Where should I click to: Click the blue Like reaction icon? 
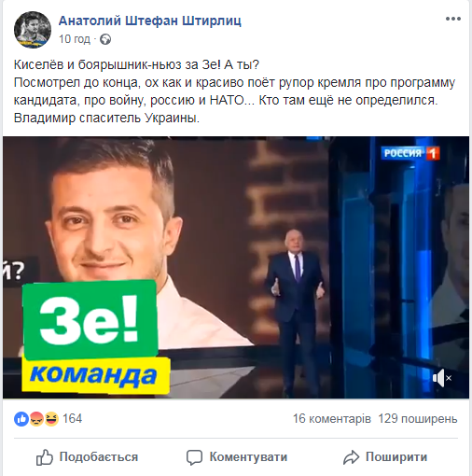pos(21,419)
